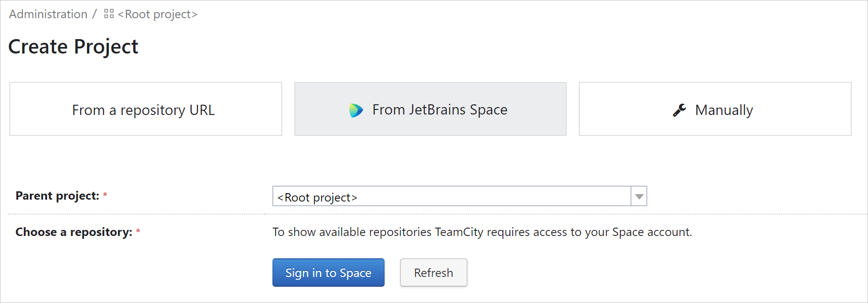Click the slash separator in the breadcrumb
Viewport: 868px width, 303px height.
click(x=95, y=14)
